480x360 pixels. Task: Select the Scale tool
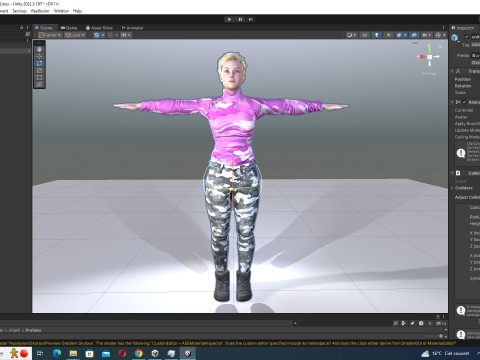(39, 70)
